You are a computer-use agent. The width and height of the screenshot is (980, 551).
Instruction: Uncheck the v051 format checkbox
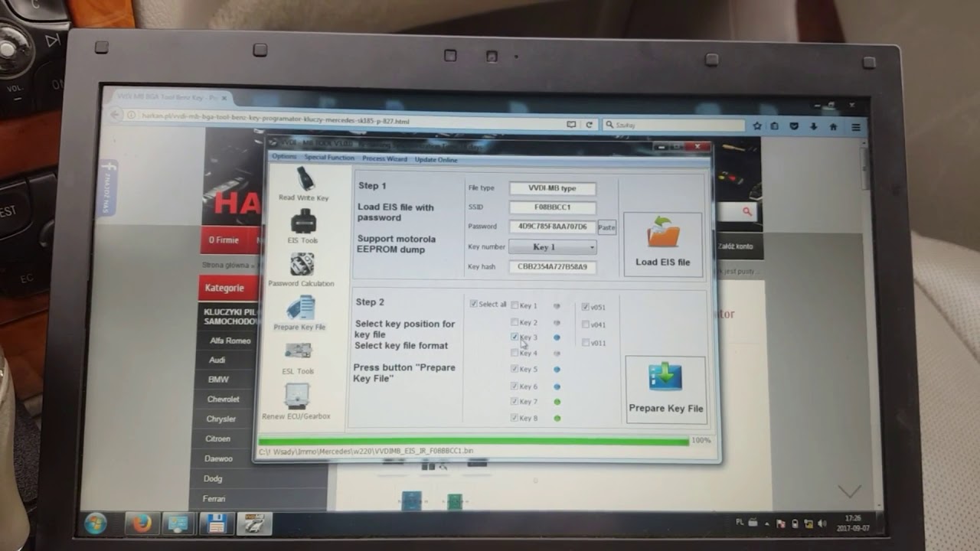[586, 307]
